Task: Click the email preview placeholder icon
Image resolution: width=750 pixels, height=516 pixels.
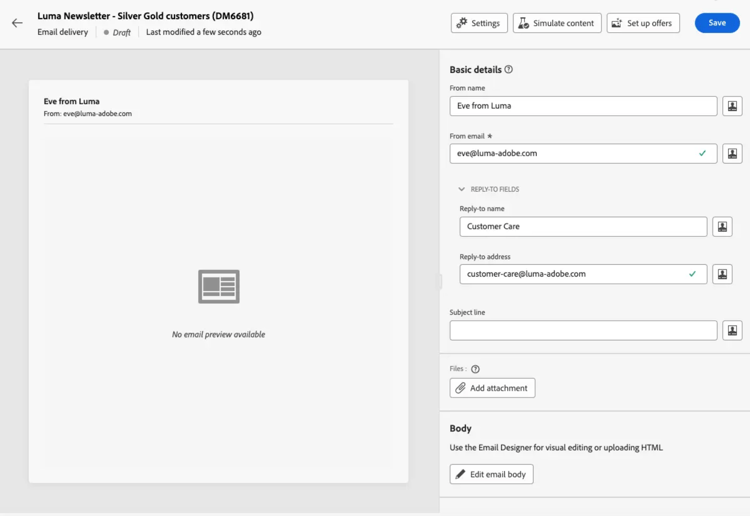Action: 219,286
